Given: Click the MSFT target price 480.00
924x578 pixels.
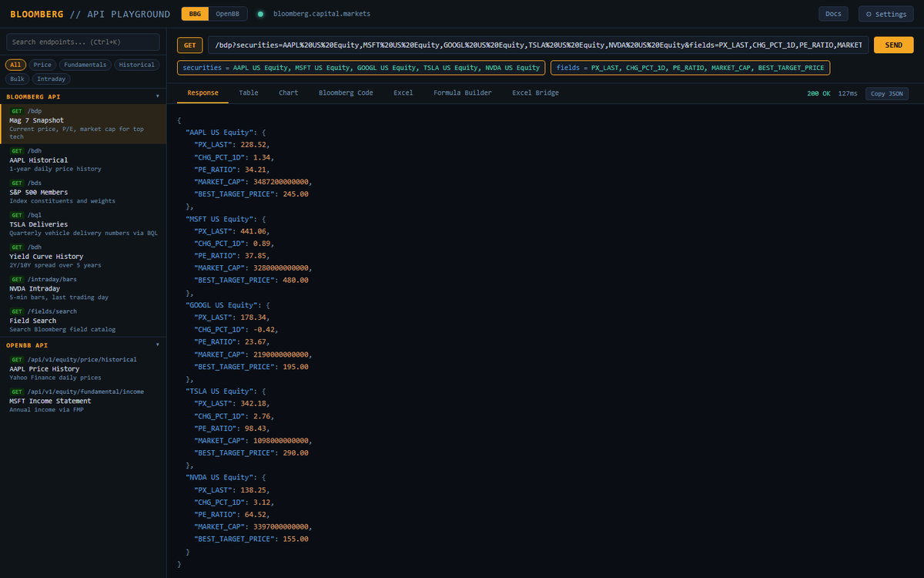Looking at the screenshot, I should (295, 280).
